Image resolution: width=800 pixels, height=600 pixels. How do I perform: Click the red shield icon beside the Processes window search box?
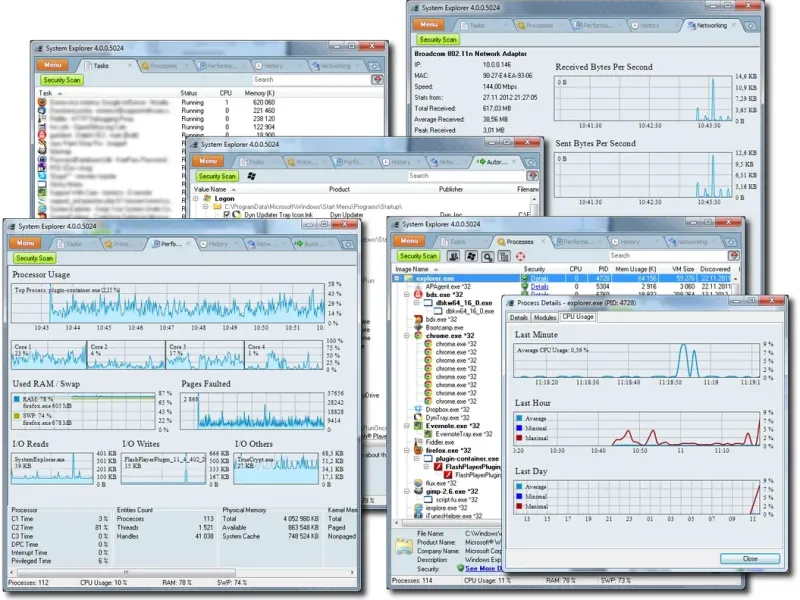tap(734, 256)
